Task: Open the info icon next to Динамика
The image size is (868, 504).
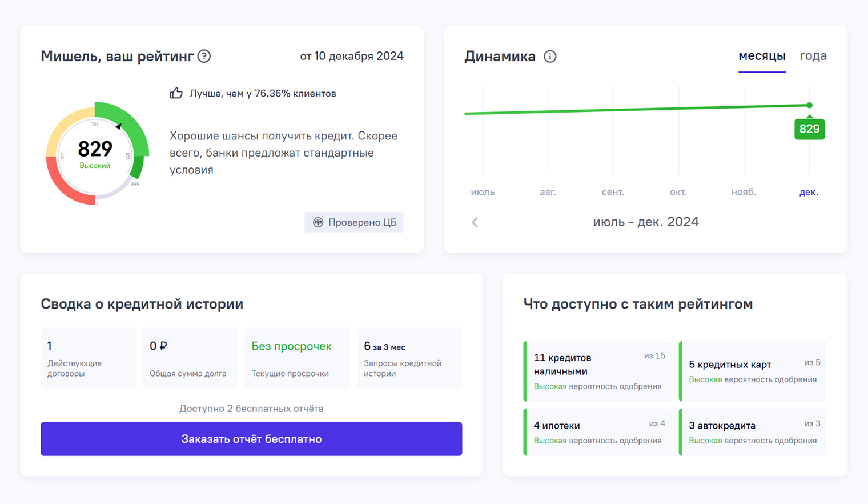Action: pos(550,57)
